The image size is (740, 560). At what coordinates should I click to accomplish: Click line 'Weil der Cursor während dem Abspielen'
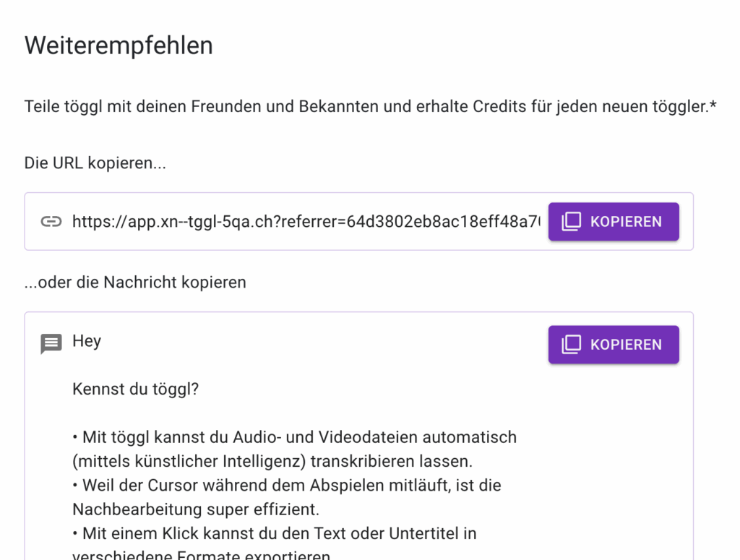click(x=287, y=486)
